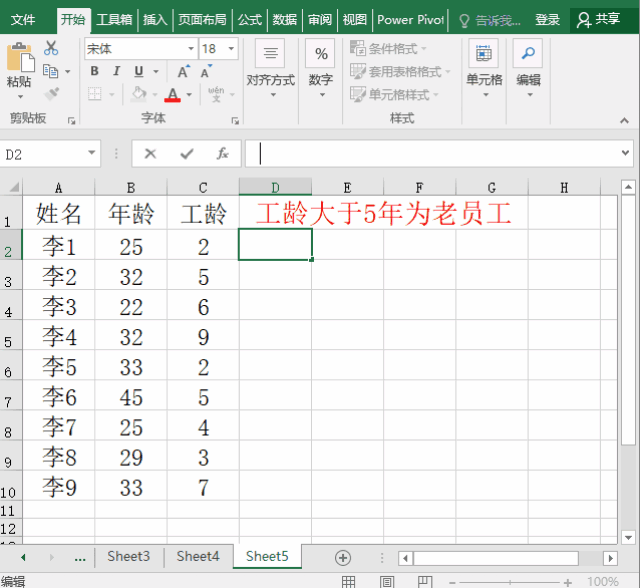
Task: Switch to the 插入 insert tab
Action: tap(155, 20)
